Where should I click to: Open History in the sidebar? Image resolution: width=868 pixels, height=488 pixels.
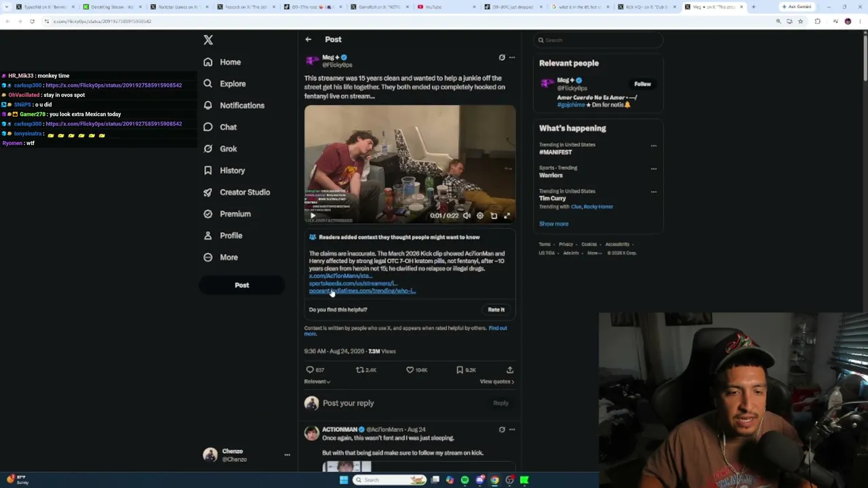[x=224, y=171]
